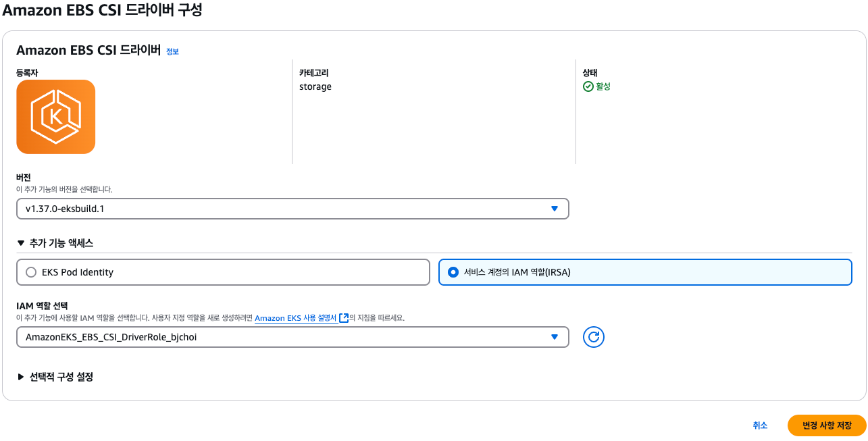Click the 카테고리 label

click(314, 72)
